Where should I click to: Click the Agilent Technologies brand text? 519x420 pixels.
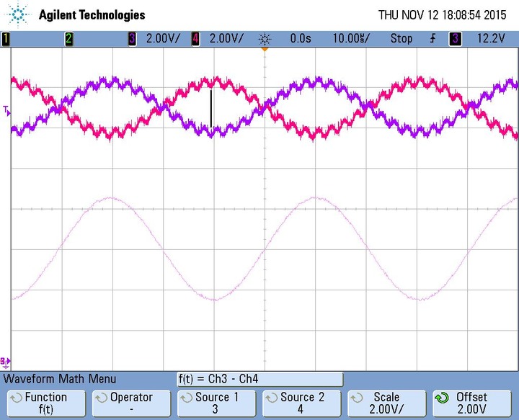click(x=92, y=15)
